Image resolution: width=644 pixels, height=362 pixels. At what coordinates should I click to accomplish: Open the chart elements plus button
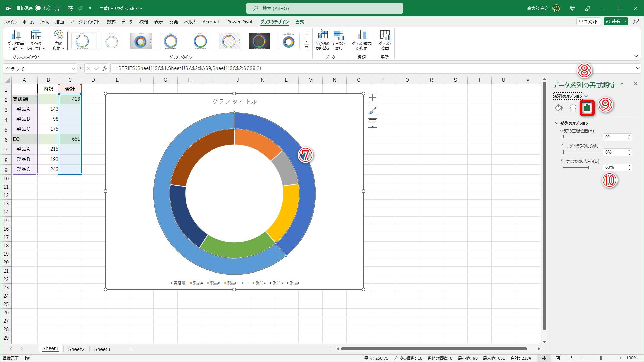point(372,98)
